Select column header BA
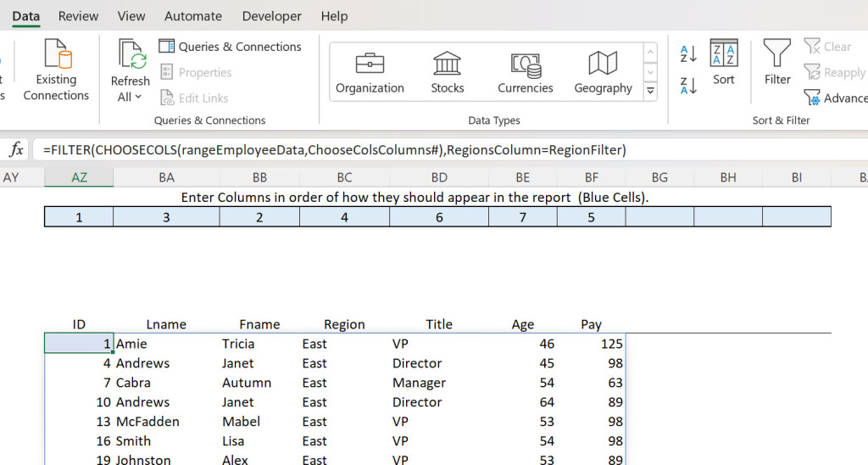Screen dimensions: 868x465 click(167, 177)
